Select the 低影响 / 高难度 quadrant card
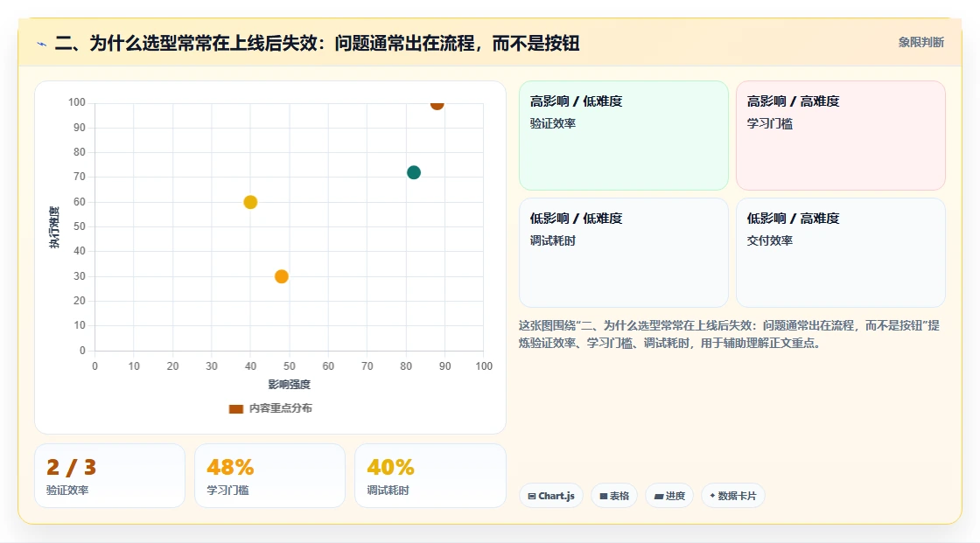This screenshot has height=543, width=980. [841, 253]
